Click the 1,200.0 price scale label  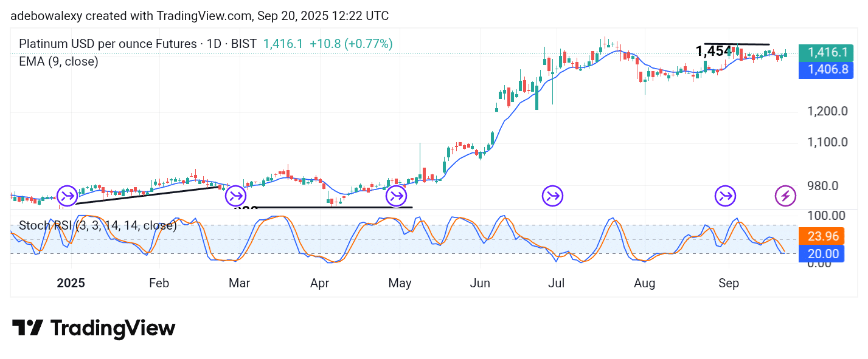(828, 112)
